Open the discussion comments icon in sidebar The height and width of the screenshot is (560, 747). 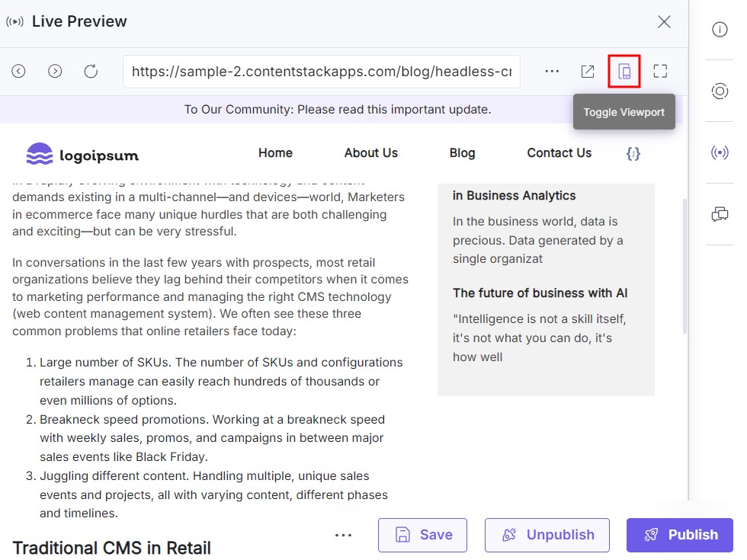[720, 214]
